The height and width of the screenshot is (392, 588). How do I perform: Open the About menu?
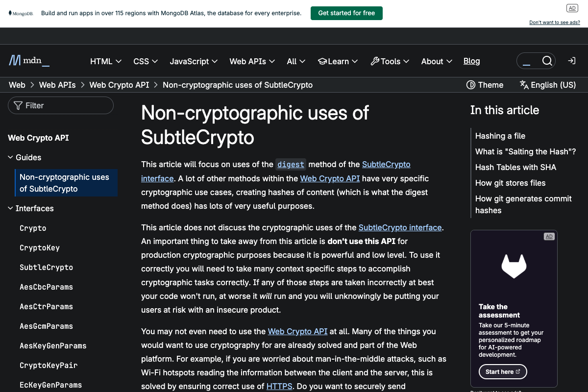pyautogui.click(x=436, y=61)
